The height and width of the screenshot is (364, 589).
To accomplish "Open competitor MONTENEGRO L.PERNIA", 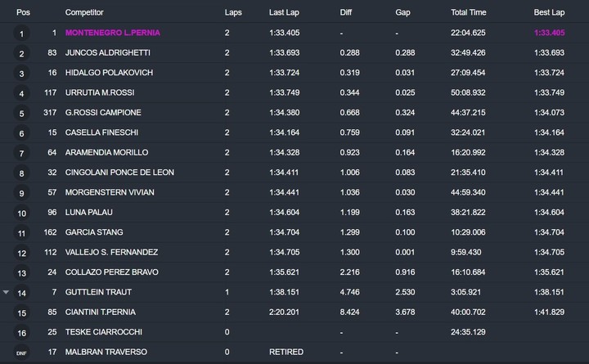I will point(114,33).
